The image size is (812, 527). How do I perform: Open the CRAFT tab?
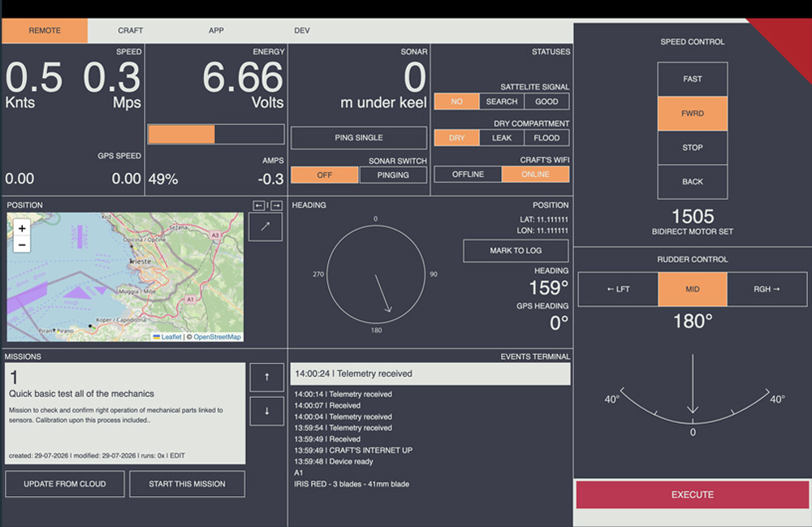click(x=131, y=31)
